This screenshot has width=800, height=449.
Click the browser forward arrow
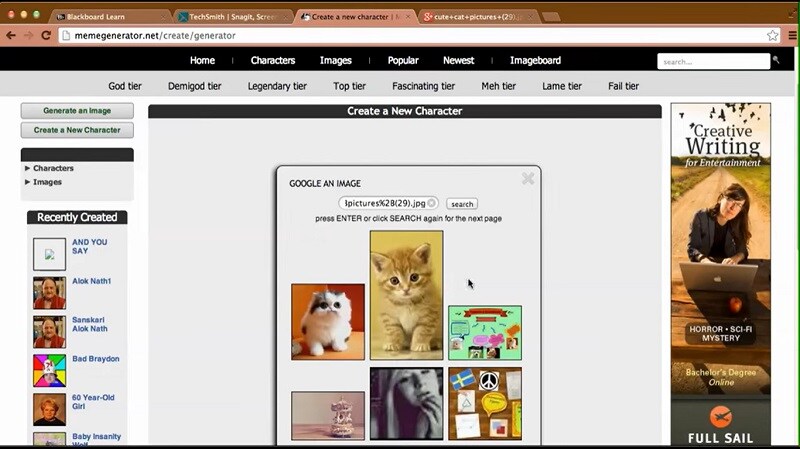coord(29,35)
